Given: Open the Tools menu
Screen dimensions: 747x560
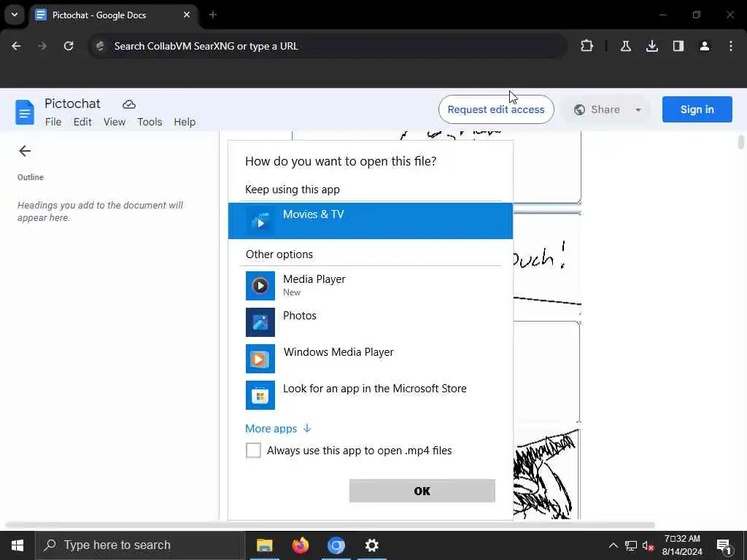Looking at the screenshot, I should click(x=150, y=122).
